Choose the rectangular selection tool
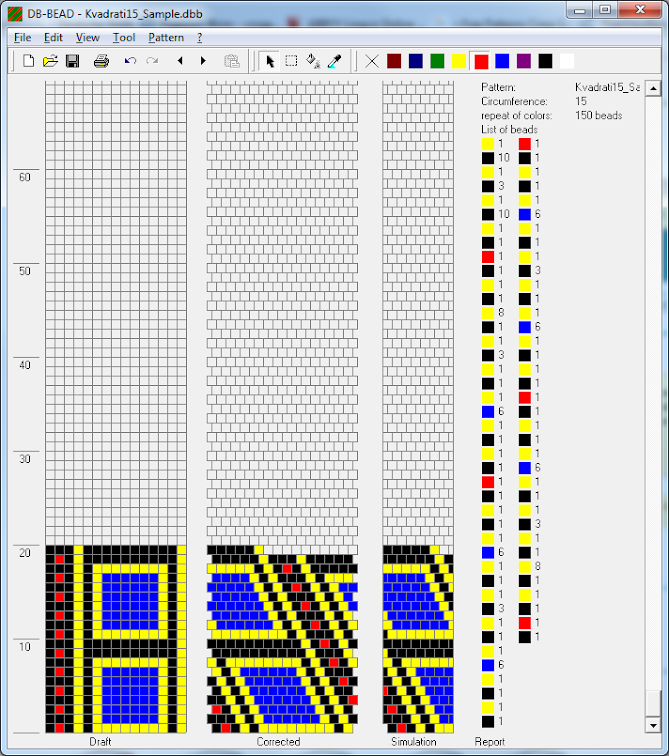Screen dimensions: 669x756 291,61
